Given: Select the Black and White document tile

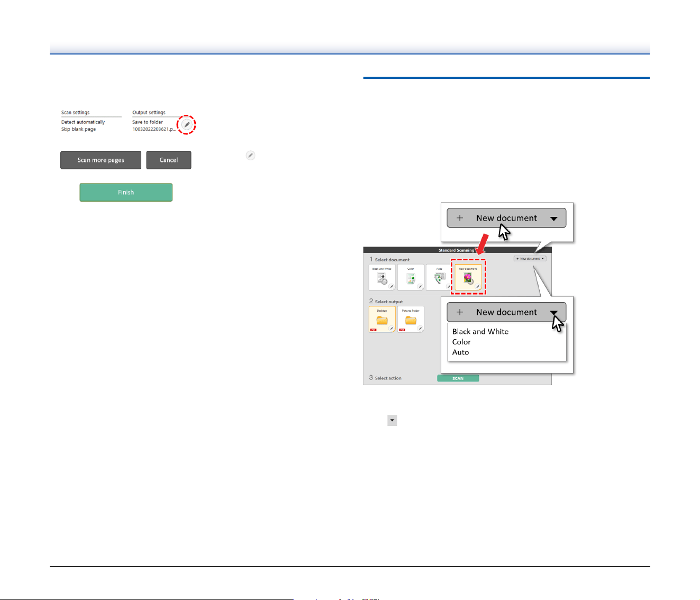Looking at the screenshot, I should [x=382, y=277].
